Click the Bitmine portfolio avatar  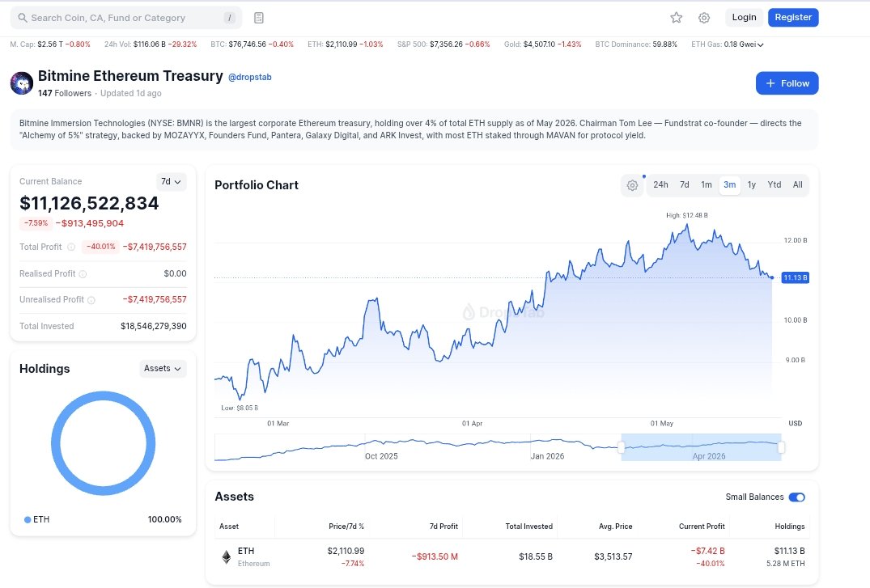tap(22, 83)
